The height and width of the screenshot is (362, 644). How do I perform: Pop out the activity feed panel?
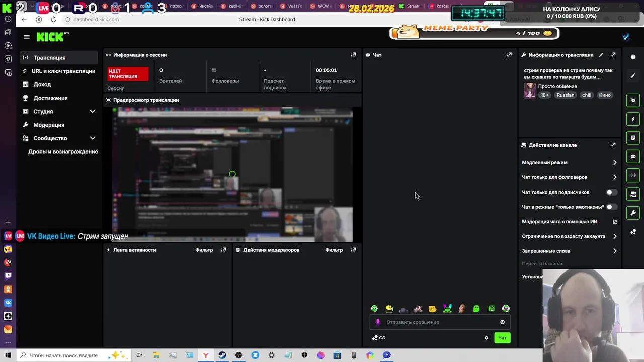point(223,250)
